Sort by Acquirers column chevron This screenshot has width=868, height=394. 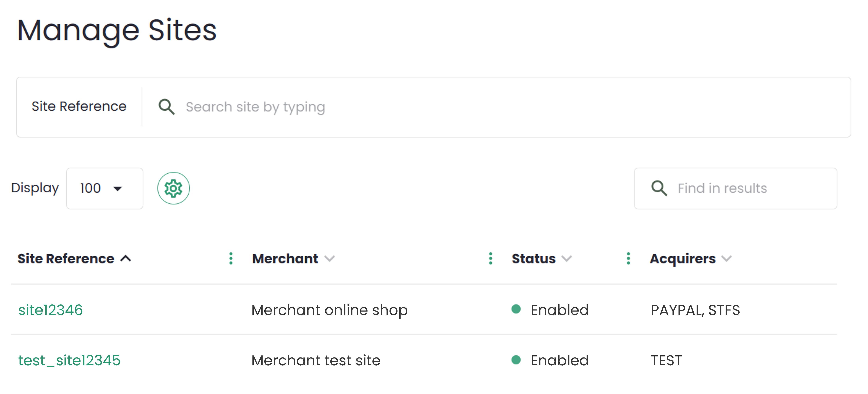[x=727, y=259]
